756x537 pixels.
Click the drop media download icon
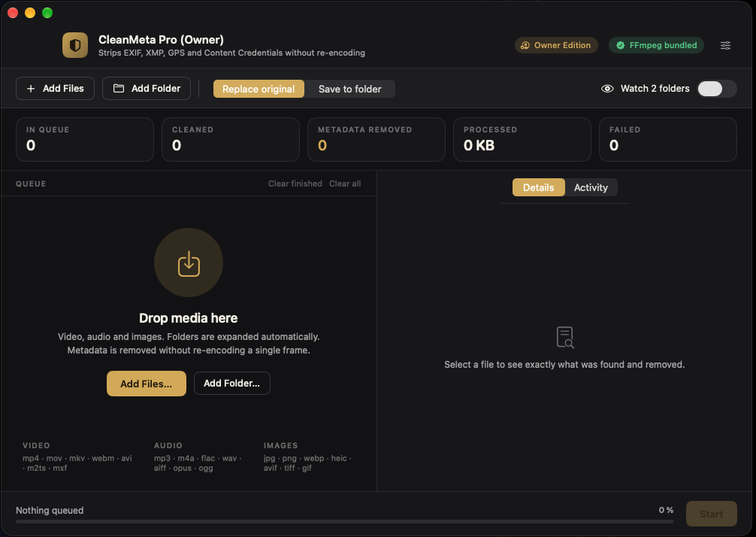[189, 263]
